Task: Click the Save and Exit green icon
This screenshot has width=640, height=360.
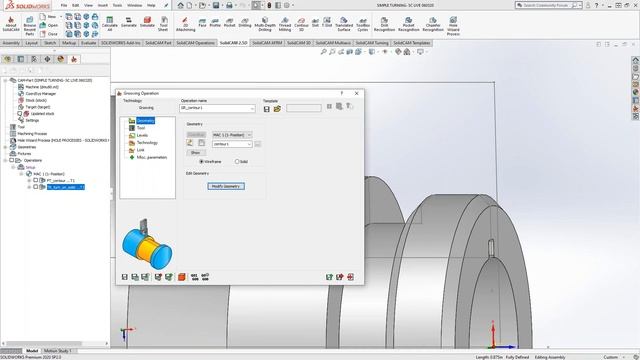Action: [329, 277]
